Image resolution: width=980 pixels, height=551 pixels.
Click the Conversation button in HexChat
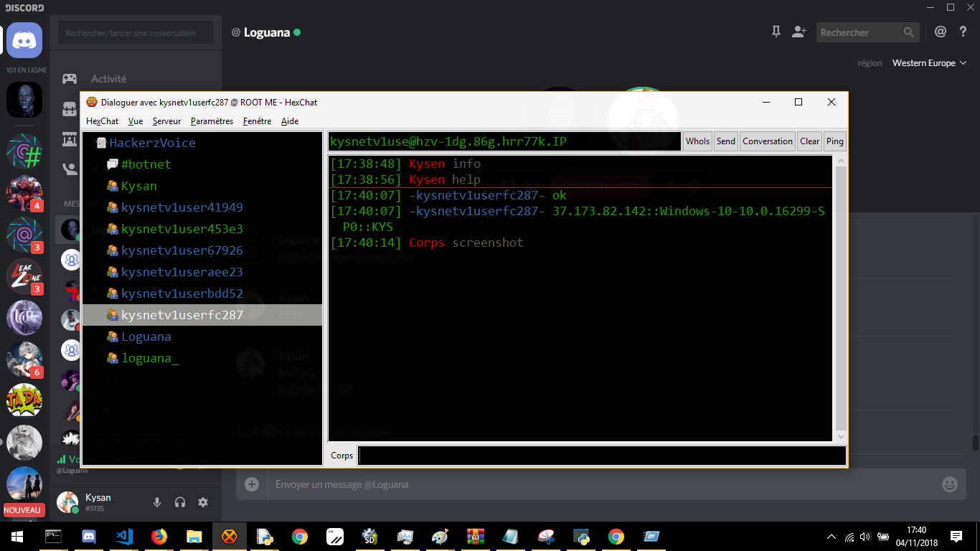coord(768,141)
